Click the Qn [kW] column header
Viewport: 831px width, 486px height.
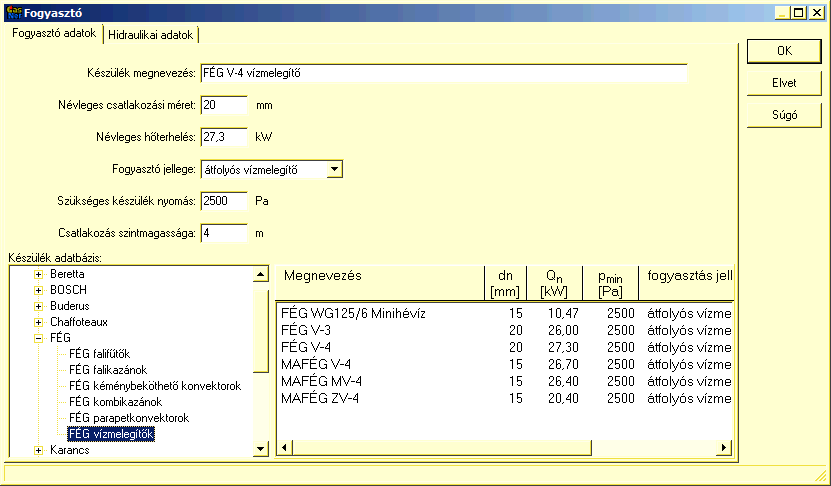pos(554,283)
